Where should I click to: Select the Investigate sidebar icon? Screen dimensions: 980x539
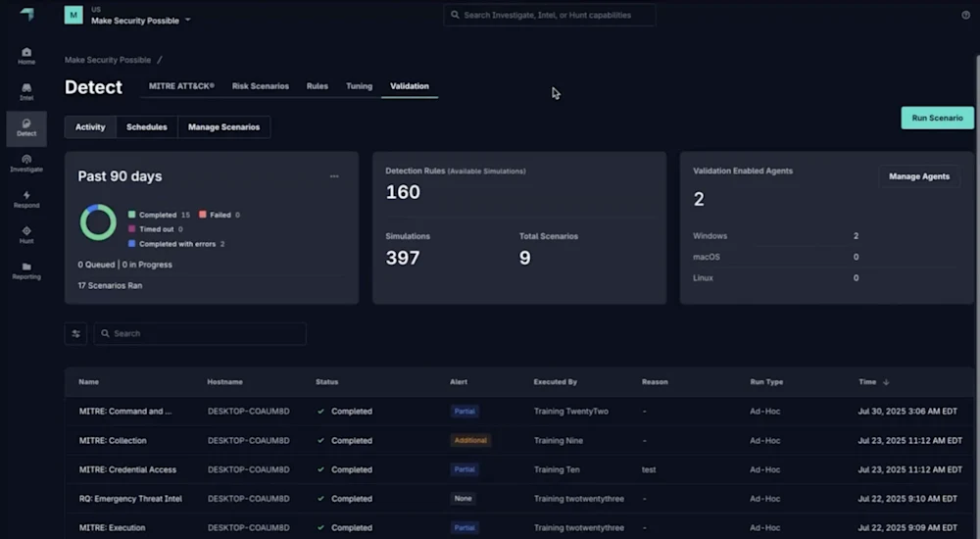(26, 161)
